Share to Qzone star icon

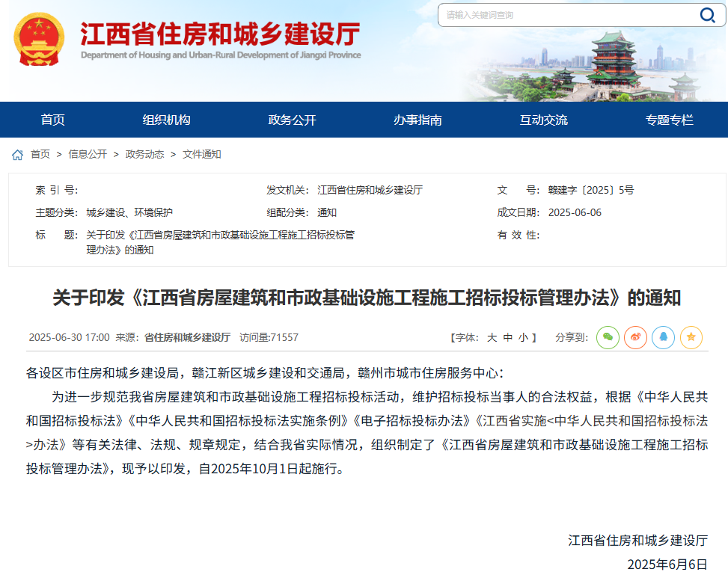[691, 337]
